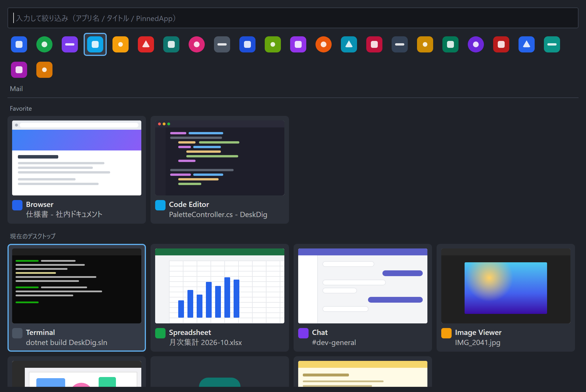
Task: Click the '現在のデスクトップ' section heading
Action: (33, 236)
